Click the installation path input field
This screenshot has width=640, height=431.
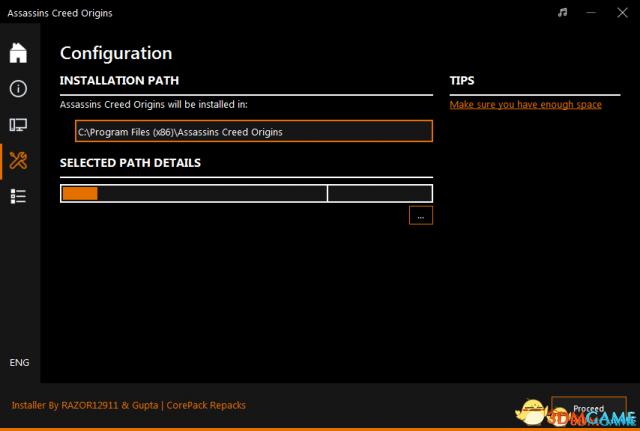(x=254, y=131)
